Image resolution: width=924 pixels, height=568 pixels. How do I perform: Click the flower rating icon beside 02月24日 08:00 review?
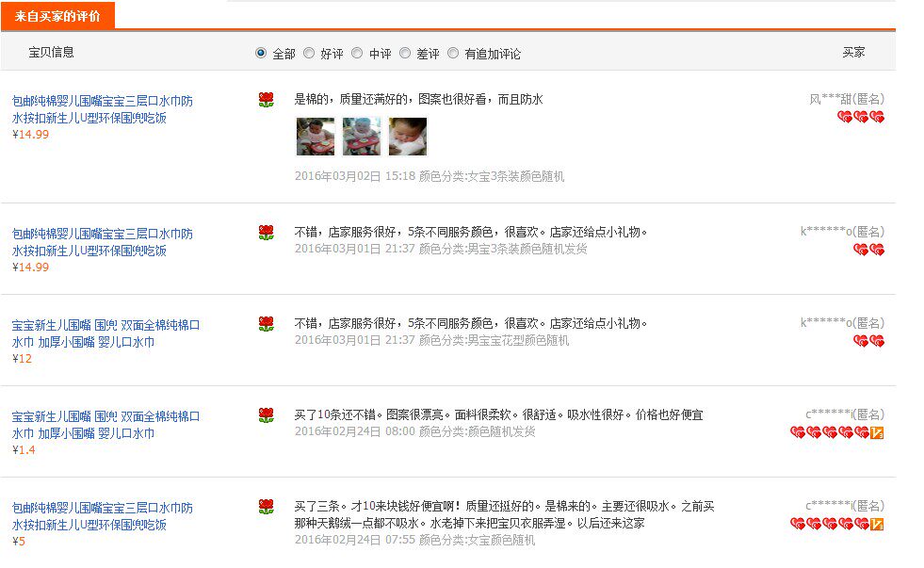pyautogui.click(x=267, y=415)
